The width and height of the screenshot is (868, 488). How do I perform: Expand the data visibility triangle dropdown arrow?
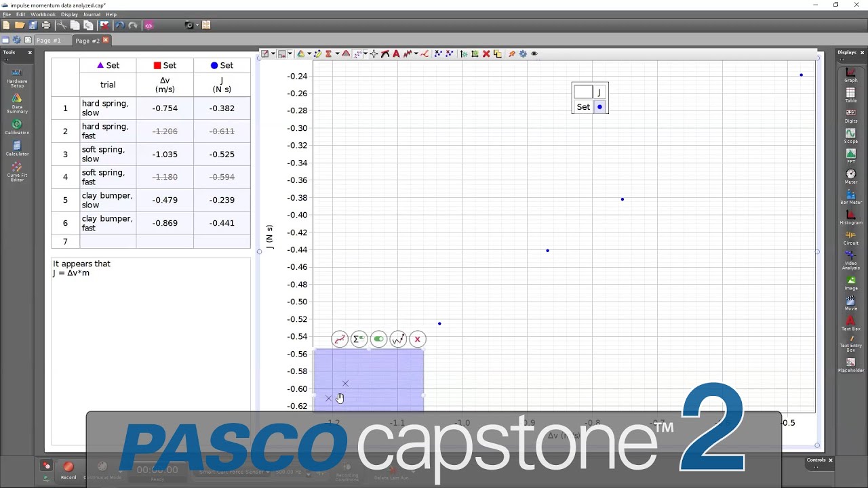(309, 54)
